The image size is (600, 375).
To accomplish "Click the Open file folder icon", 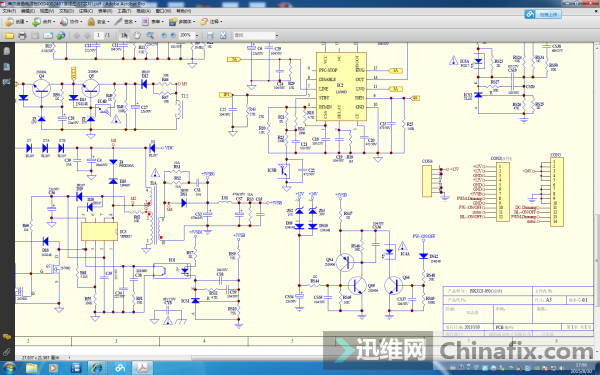I will click(9, 36).
